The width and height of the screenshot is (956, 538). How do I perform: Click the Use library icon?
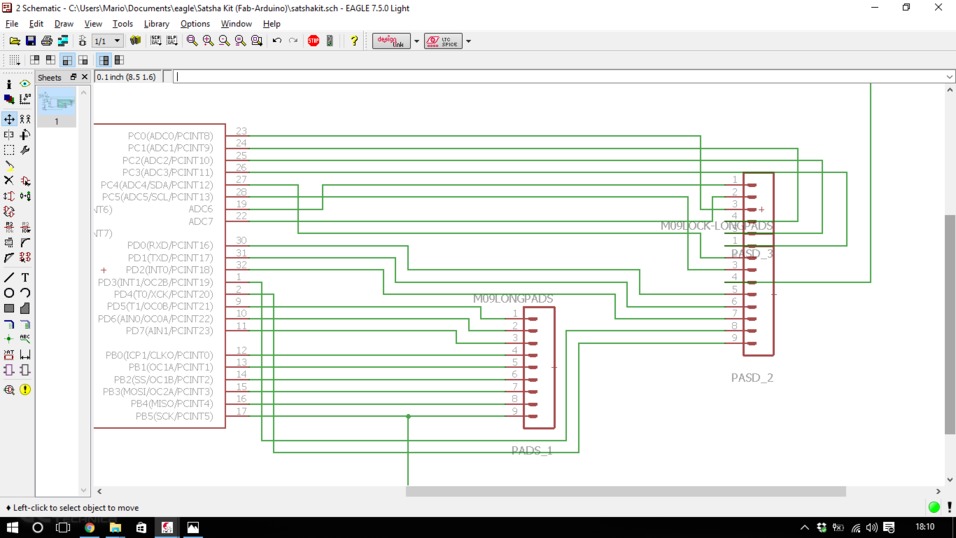click(135, 41)
